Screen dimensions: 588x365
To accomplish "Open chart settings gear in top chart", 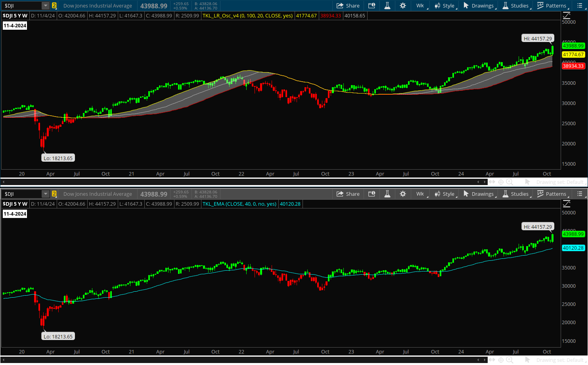I will [403, 6].
